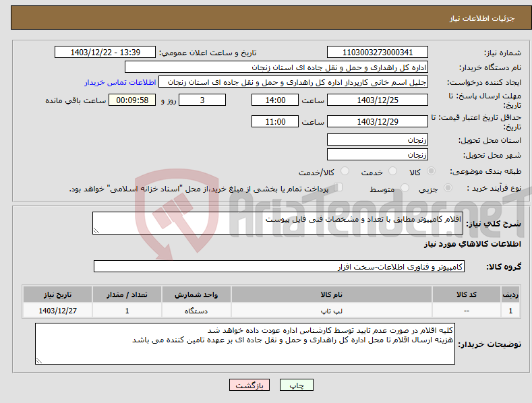Click the اطلاعات کالاهای مورد نیاز section heading

(x=472, y=244)
